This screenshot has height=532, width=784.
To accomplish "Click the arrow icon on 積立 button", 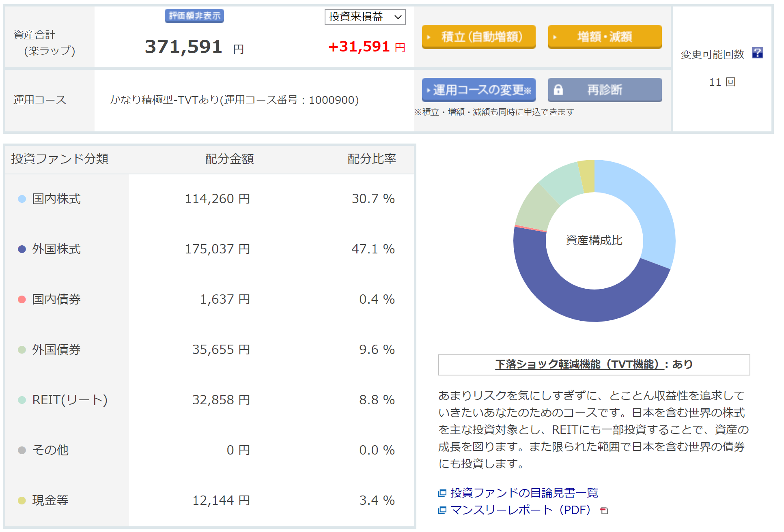I will (429, 37).
